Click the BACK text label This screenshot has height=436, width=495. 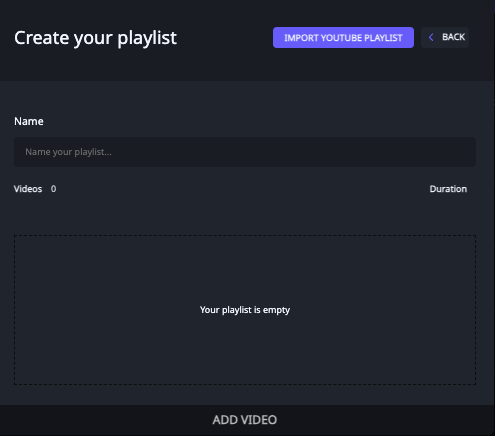pyautogui.click(x=453, y=37)
